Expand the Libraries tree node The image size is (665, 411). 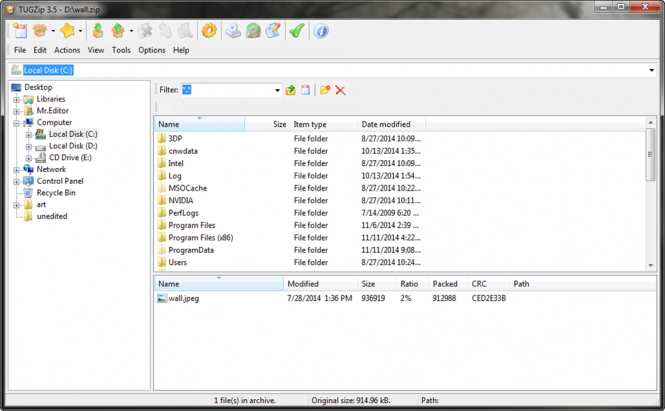tap(16, 99)
